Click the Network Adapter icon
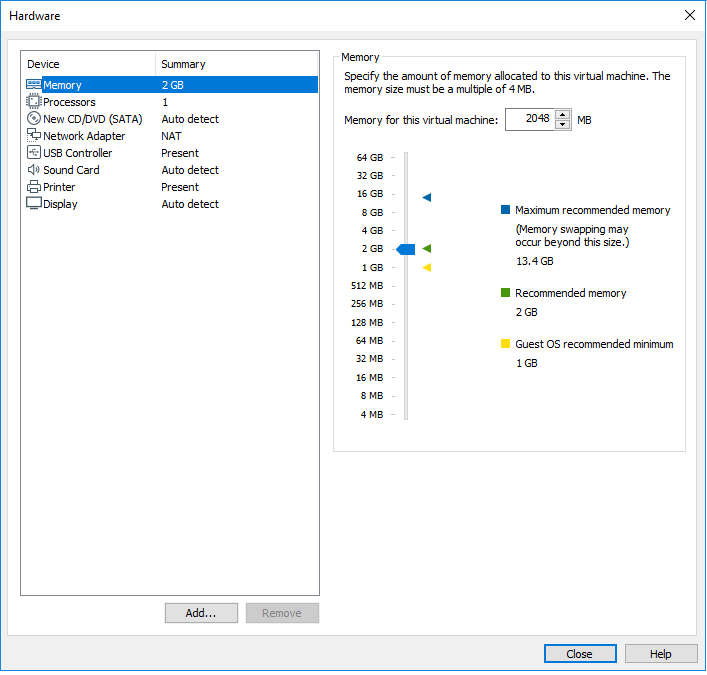 [34, 135]
